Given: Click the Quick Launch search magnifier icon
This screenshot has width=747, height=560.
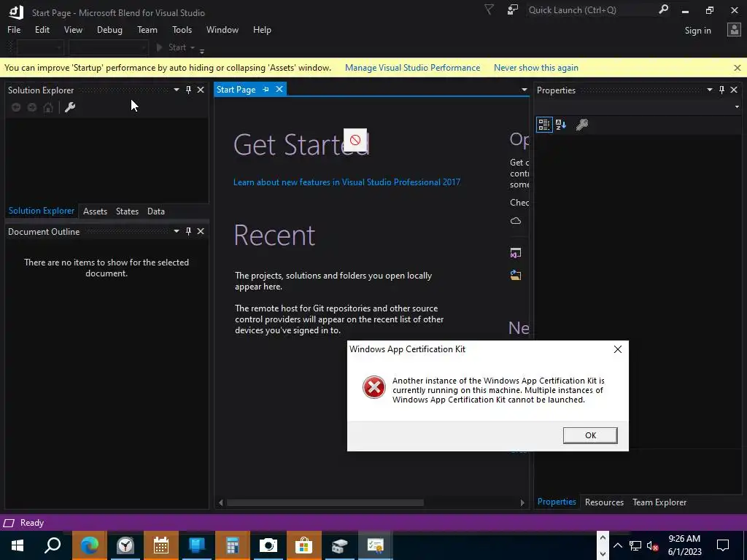Looking at the screenshot, I should coord(663,9).
